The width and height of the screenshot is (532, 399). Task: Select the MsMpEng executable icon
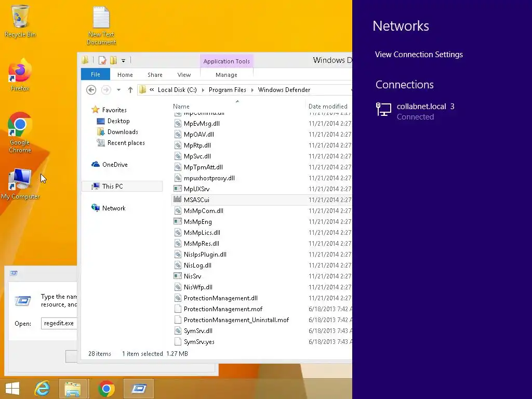[177, 221]
